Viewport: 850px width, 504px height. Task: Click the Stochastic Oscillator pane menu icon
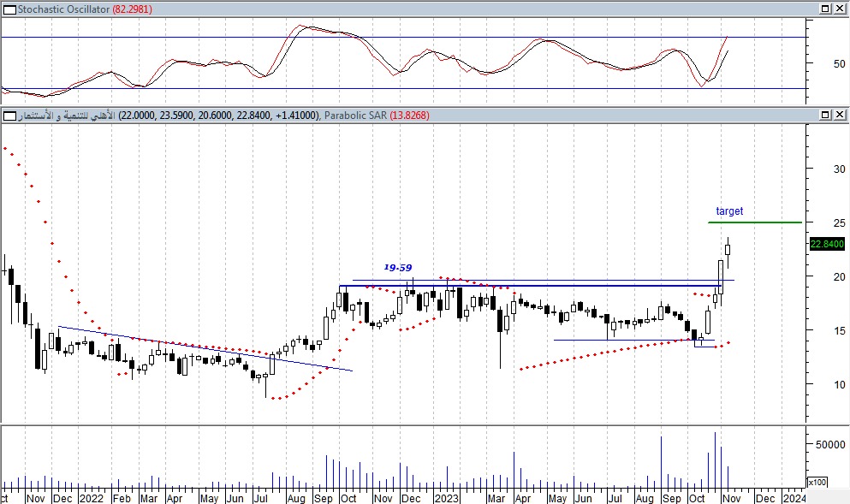click(9, 8)
